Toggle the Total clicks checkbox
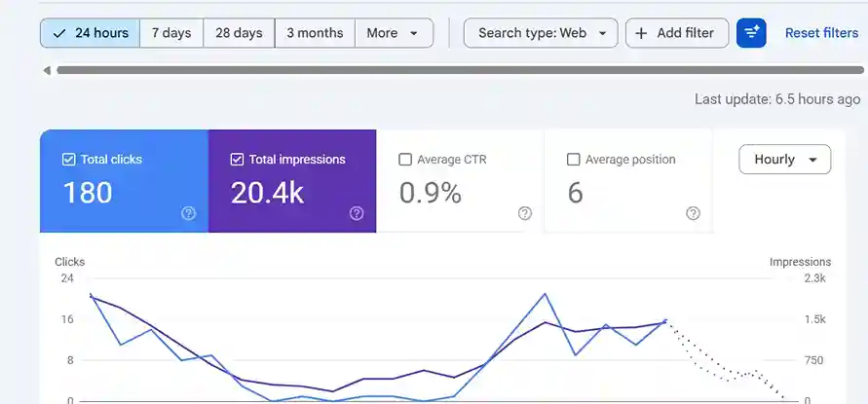Image resolution: width=868 pixels, height=404 pixels. coord(68,160)
